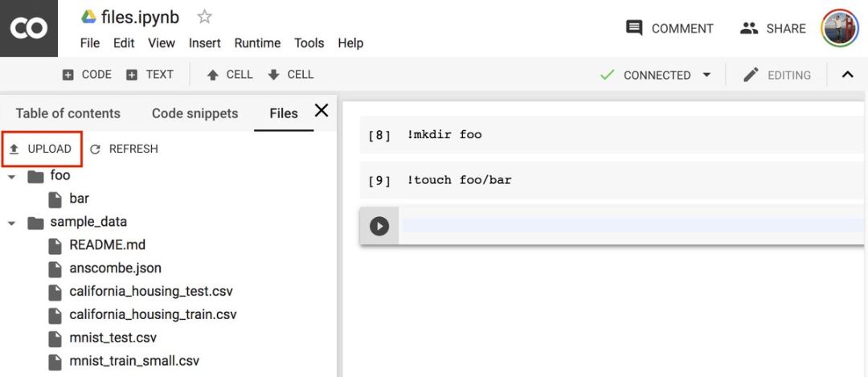Close the Files side panel
Viewport: 868px width, 377px height.
pos(321,111)
